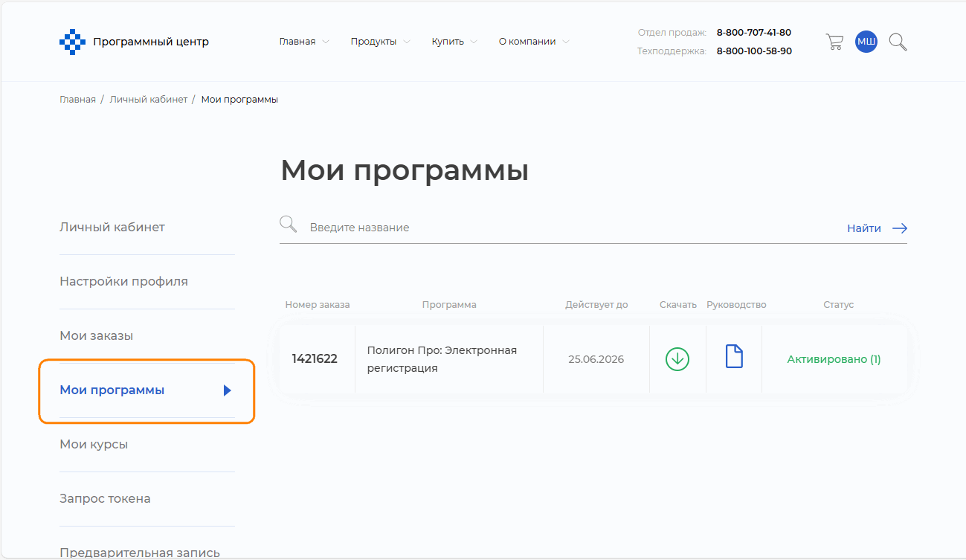
Task: Click order number 1421622
Action: tap(315, 359)
